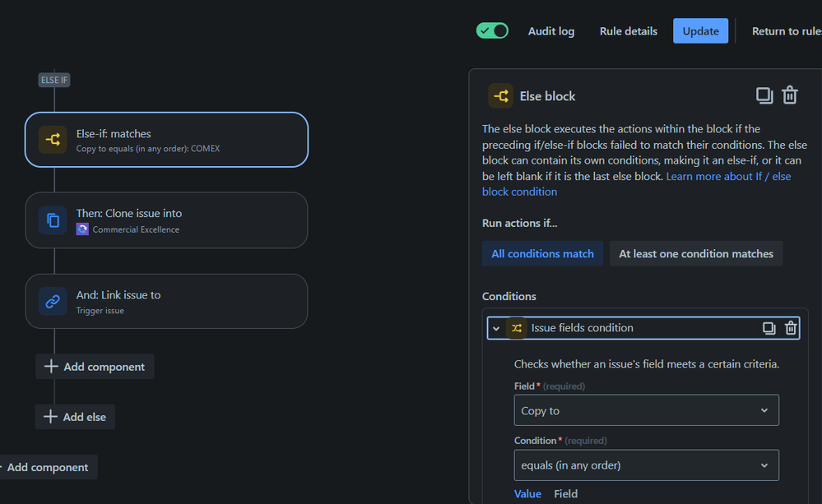Duplicate the Issue fields condition
The width and height of the screenshot is (822, 504).
click(x=769, y=328)
